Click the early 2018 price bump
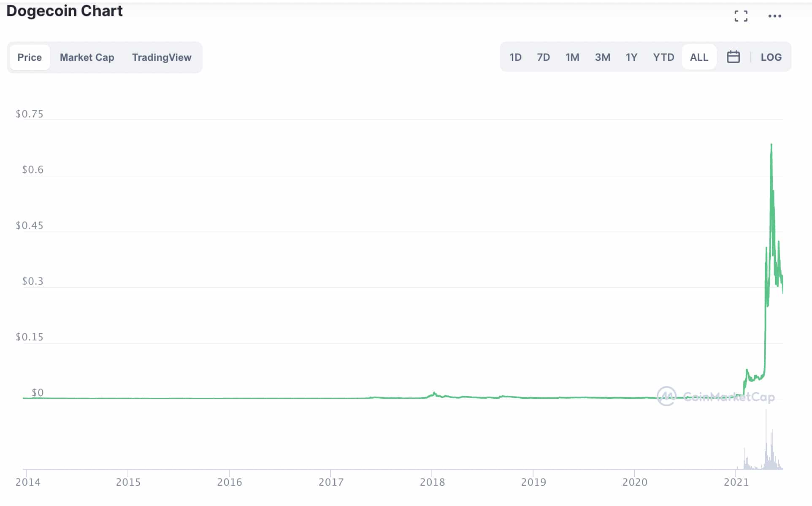 (434, 394)
